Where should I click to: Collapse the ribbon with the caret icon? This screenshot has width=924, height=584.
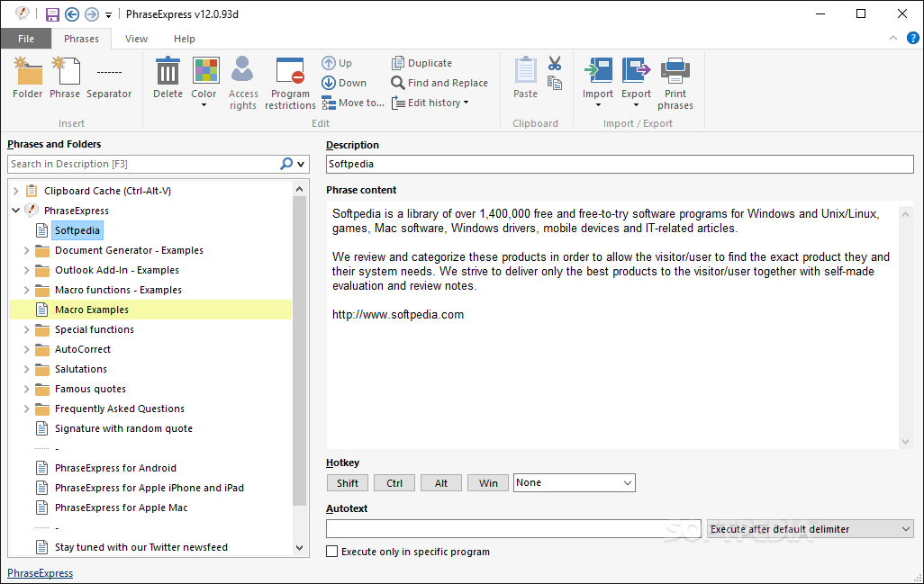893,39
